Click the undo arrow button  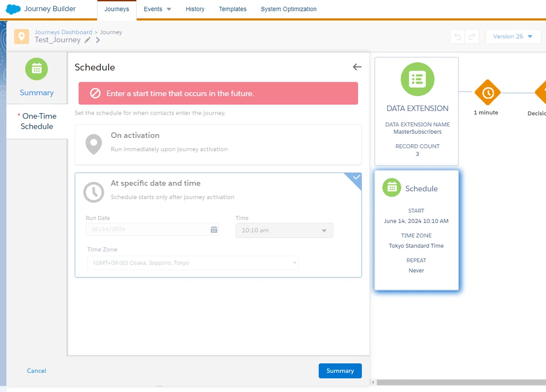[458, 36]
